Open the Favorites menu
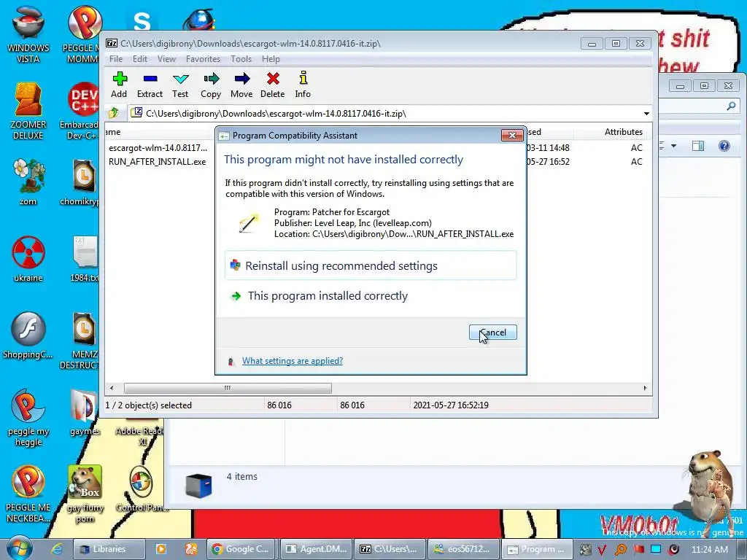747x560 pixels. coord(204,59)
